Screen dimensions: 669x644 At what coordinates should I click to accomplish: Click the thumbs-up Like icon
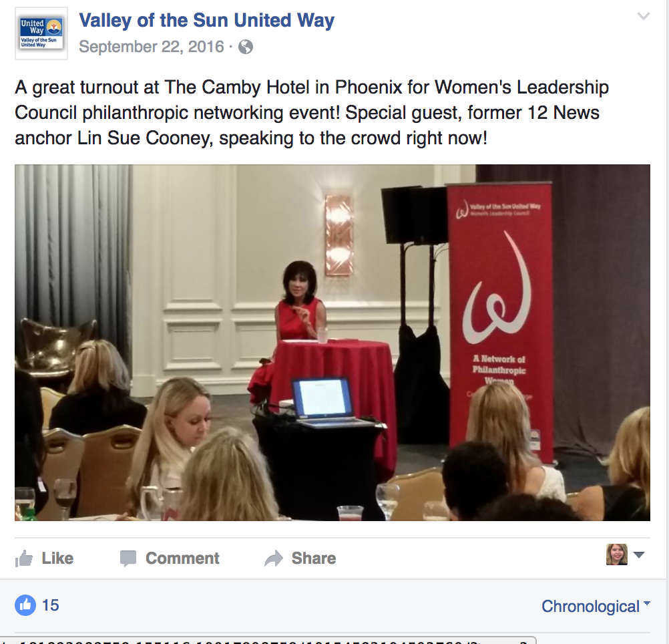(24, 558)
